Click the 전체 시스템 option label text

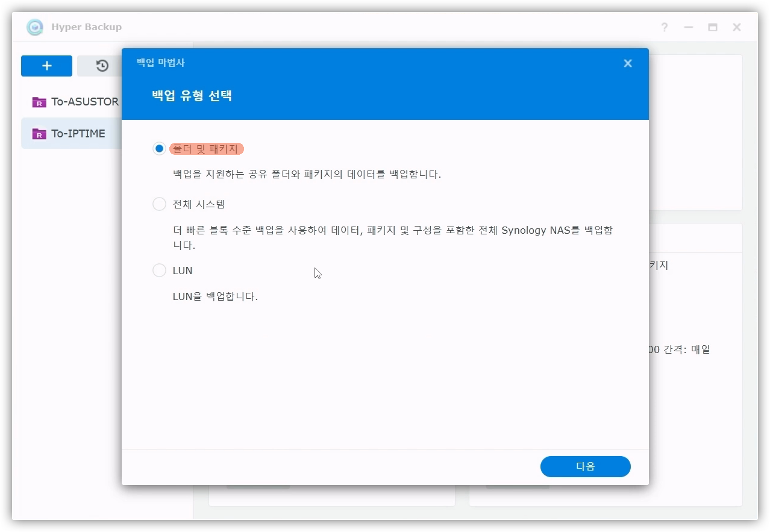pyautogui.click(x=199, y=204)
